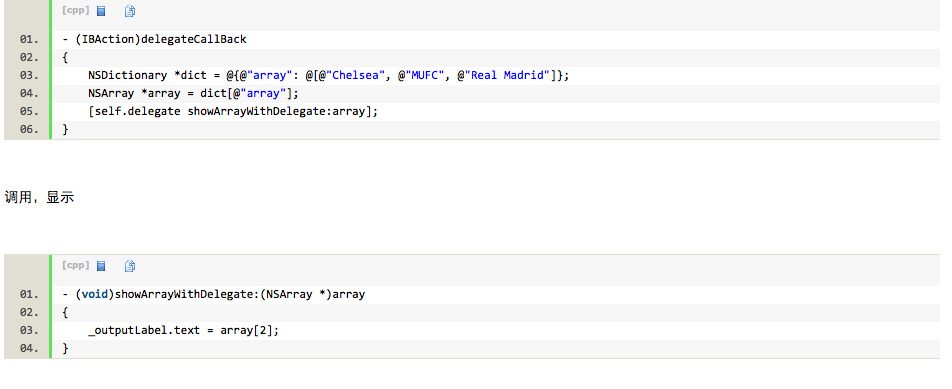
Task: Click the line 'NSArray *array = dict[@"array"];'
Action: pos(193,93)
